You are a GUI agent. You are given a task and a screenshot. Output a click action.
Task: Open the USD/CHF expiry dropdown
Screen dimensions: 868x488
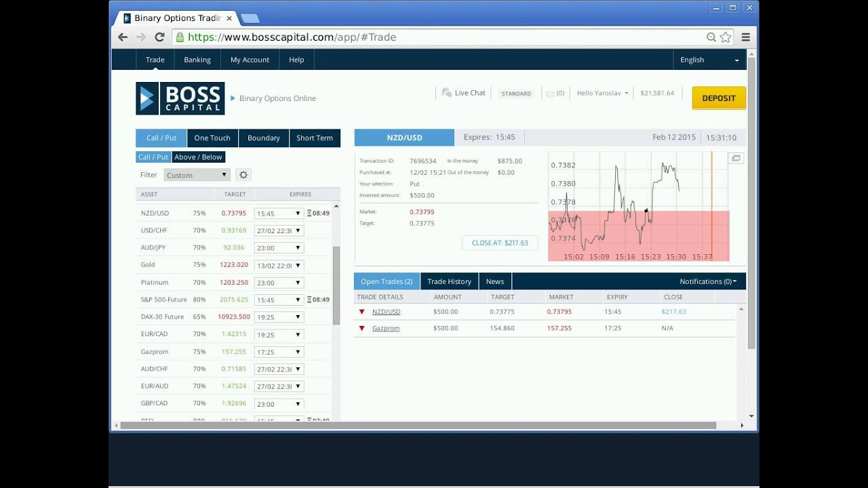[278, 230]
